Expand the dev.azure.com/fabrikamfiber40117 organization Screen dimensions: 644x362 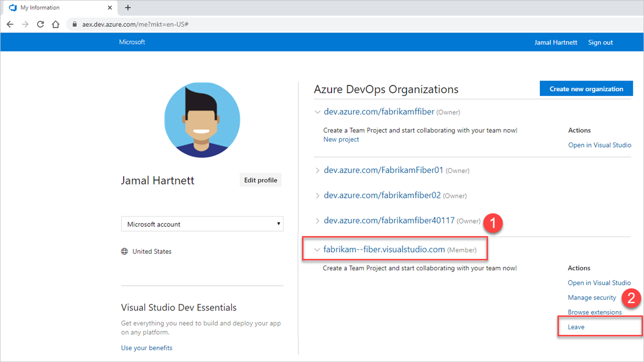click(318, 221)
